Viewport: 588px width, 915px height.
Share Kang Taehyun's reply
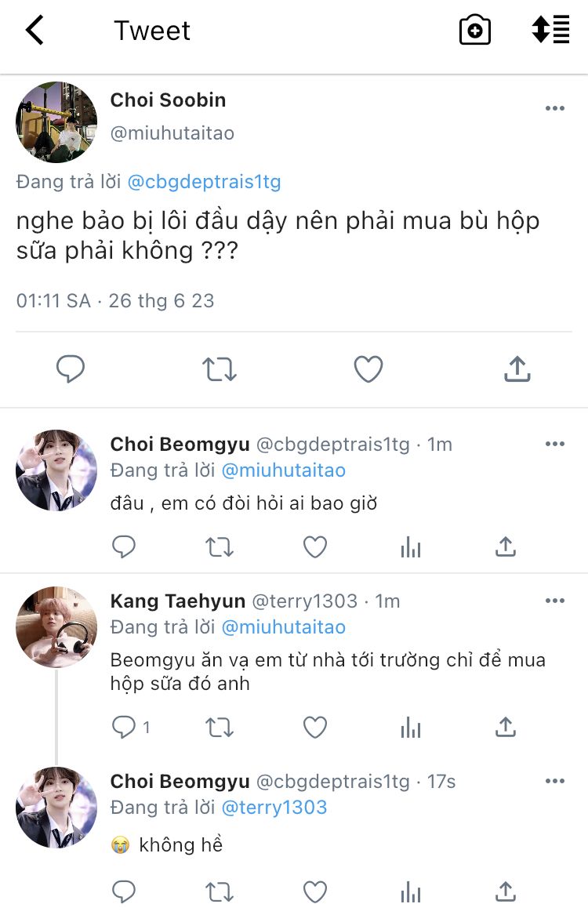coord(506,728)
